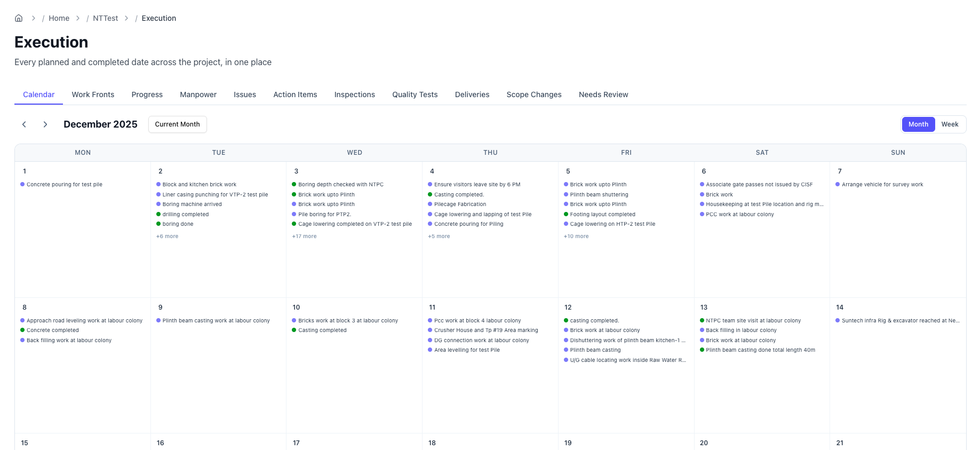Open 'Back filling work at labour colony'
Screen dimensions: 980x450
[66, 341]
